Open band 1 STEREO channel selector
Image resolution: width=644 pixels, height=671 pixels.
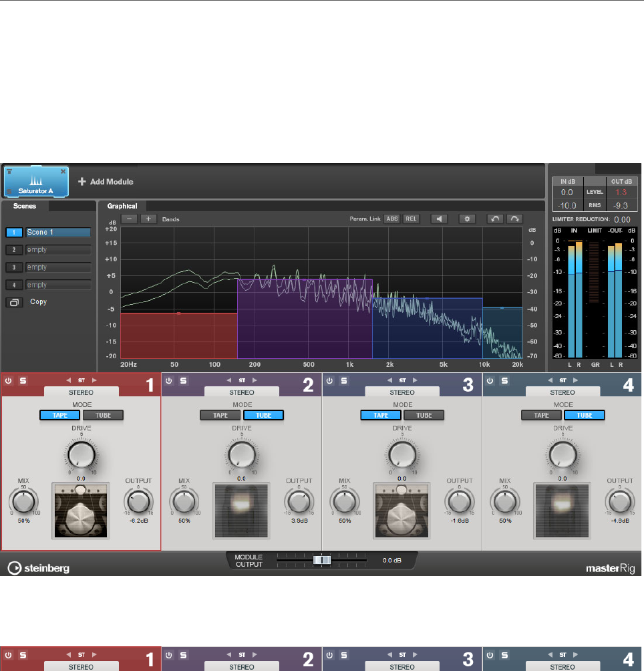(82, 392)
